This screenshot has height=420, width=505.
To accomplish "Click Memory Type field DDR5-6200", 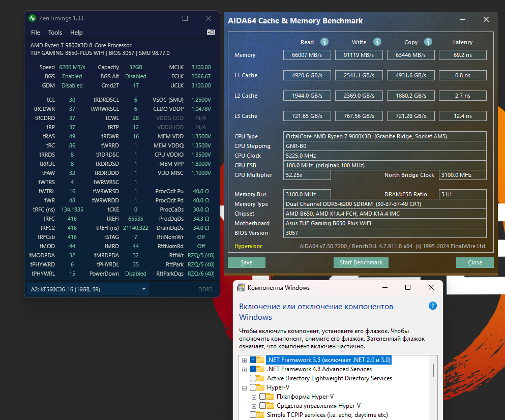I will coord(385,204).
